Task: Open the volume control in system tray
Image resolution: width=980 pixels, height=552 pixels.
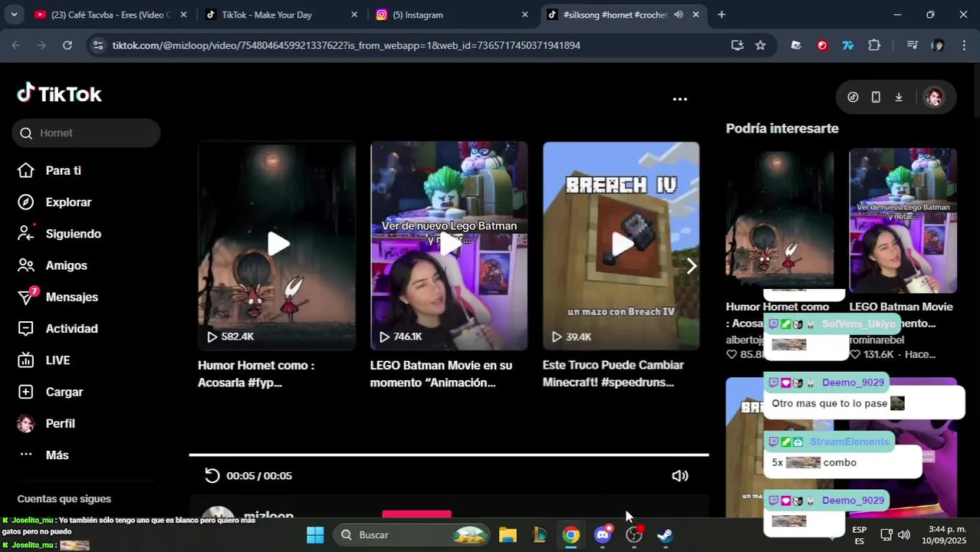Action: pyautogui.click(x=904, y=534)
